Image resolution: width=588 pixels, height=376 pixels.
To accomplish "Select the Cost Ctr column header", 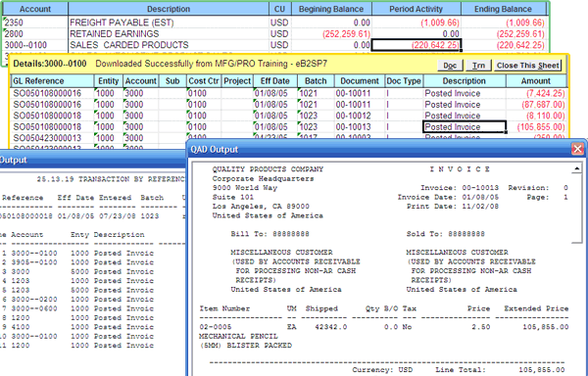I will tap(204, 81).
